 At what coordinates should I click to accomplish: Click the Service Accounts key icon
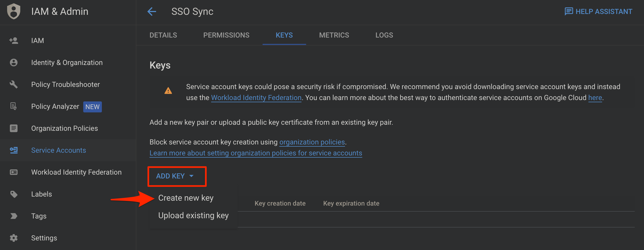click(14, 150)
